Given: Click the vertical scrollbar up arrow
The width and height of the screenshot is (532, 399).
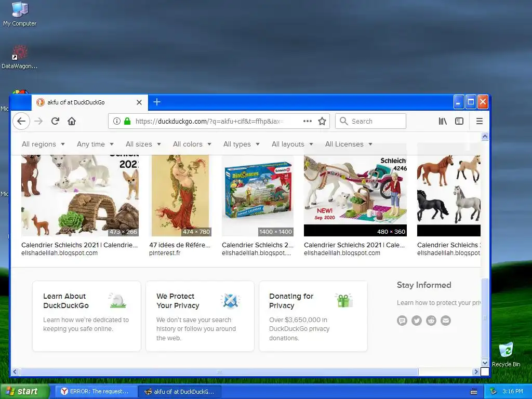Looking at the screenshot, I should 485,137.
